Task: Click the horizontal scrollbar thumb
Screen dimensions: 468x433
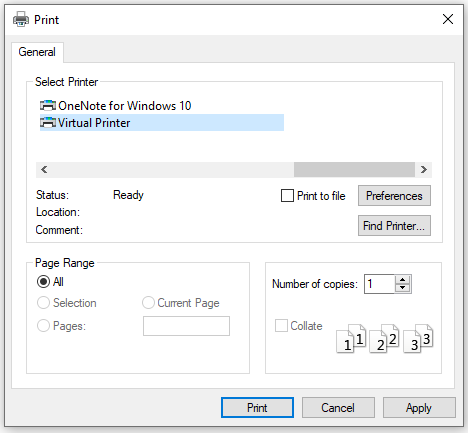Action: 354,170
